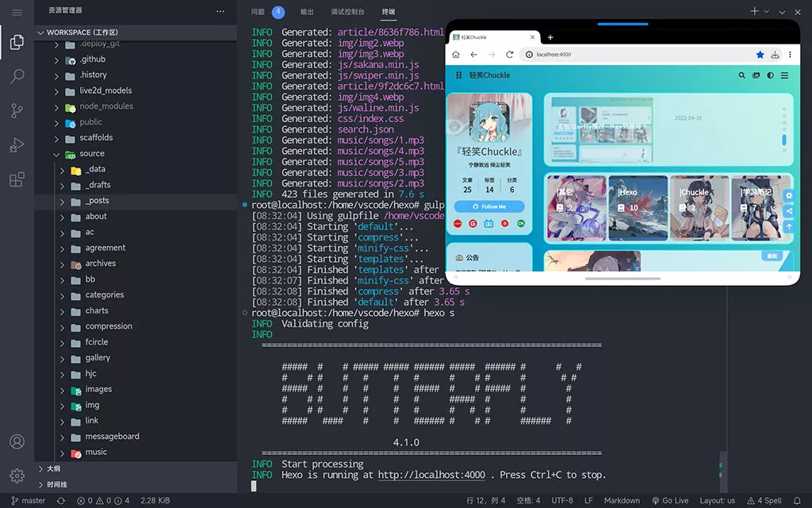Open the http://localhost:4000 link in terminal
Image resolution: width=812 pixels, height=508 pixels.
point(431,475)
